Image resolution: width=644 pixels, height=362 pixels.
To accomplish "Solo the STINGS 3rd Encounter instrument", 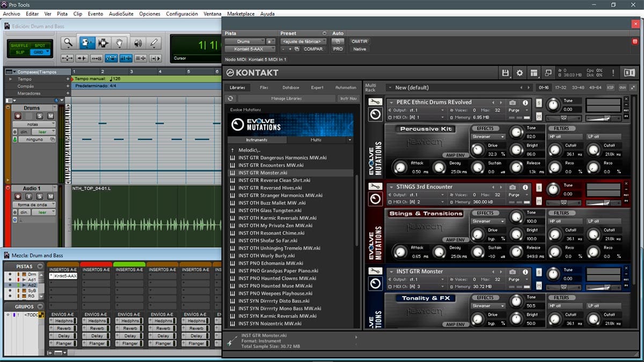I will 539,188.
